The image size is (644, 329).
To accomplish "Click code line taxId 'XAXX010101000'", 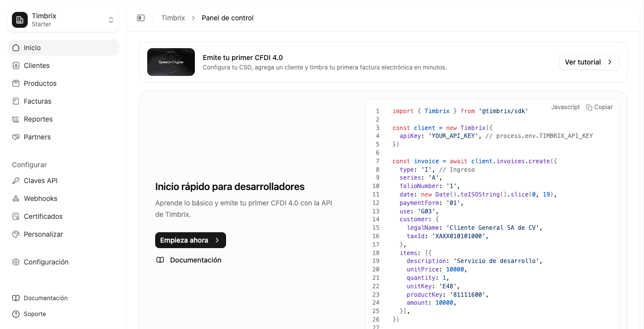I will (448, 236).
